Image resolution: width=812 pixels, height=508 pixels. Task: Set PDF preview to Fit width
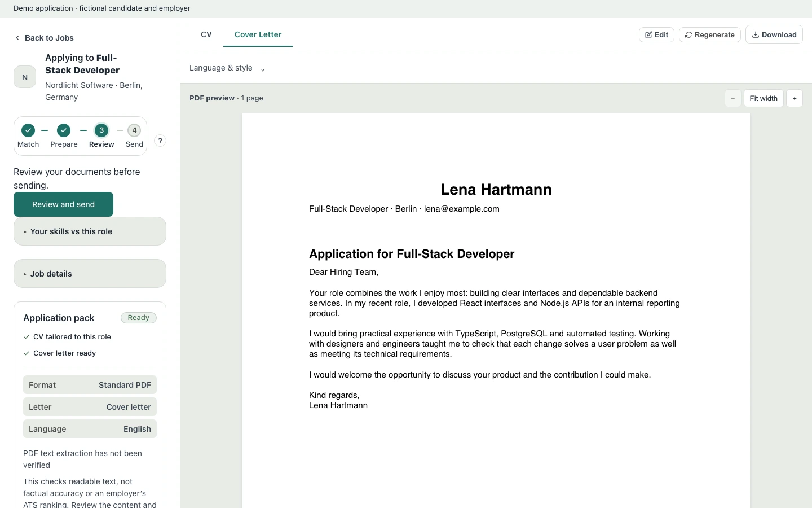(x=764, y=98)
